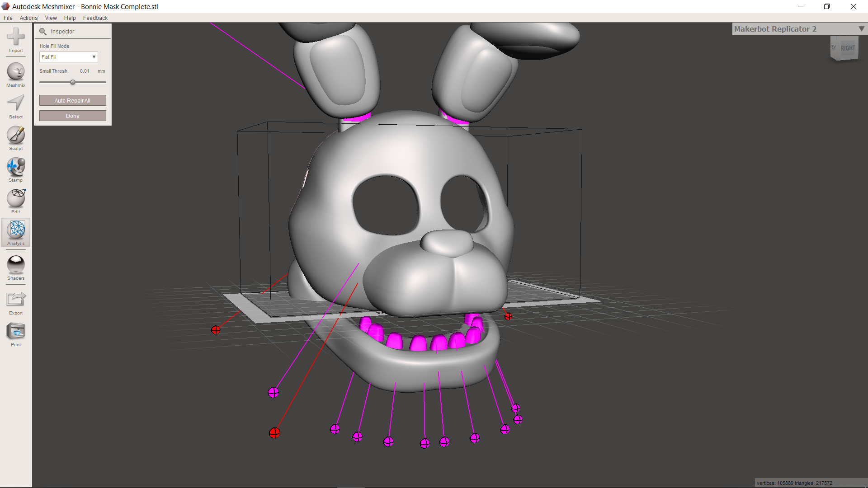This screenshot has width=868, height=488.
Task: Open the View menu
Action: tap(51, 18)
